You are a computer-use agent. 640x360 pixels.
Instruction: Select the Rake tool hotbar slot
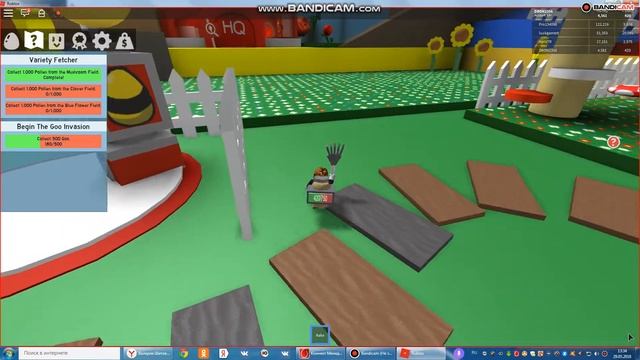click(320, 335)
